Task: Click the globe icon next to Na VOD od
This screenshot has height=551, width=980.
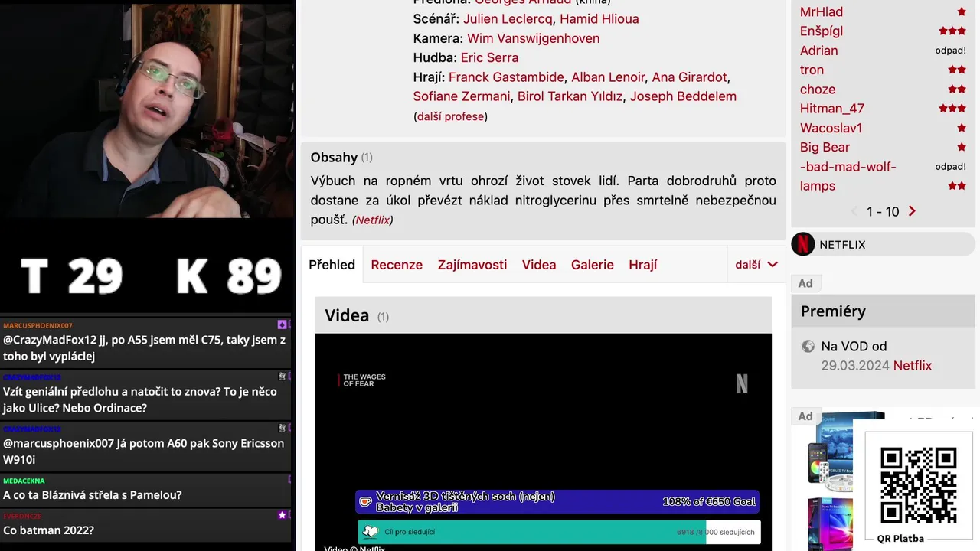Action: (x=808, y=347)
